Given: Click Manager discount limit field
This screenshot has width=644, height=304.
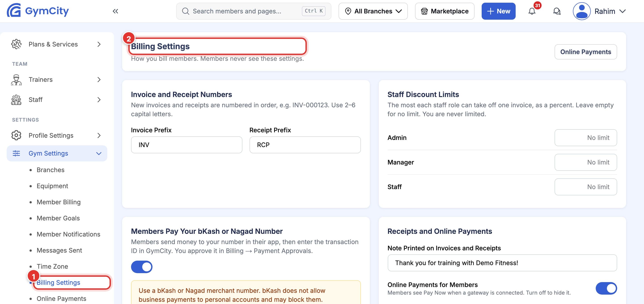Looking at the screenshot, I should (x=585, y=162).
